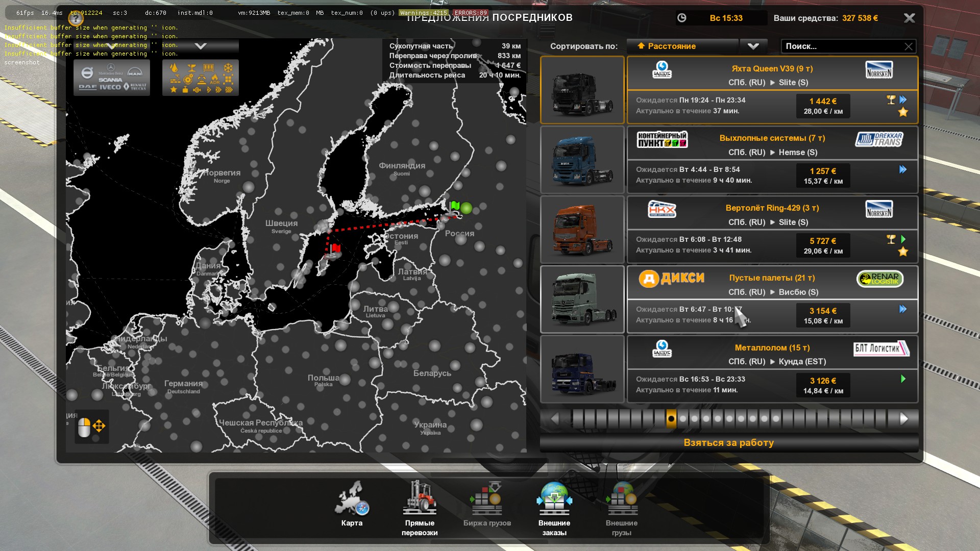Screen dimensions: 980x551
Task: Toggle the container cargo filter icon
Action: click(x=208, y=67)
